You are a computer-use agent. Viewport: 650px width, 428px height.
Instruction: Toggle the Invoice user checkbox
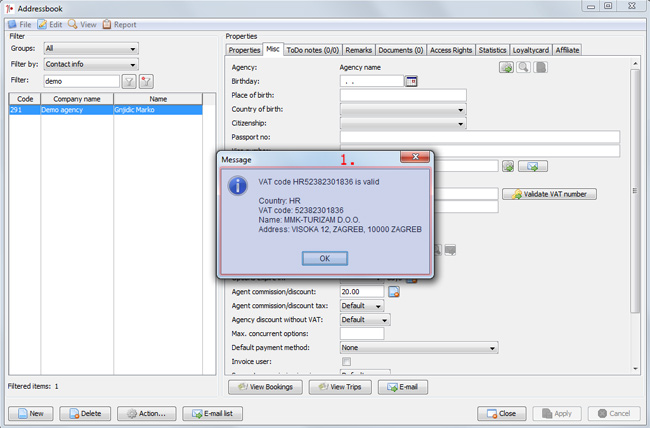point(347,362)
